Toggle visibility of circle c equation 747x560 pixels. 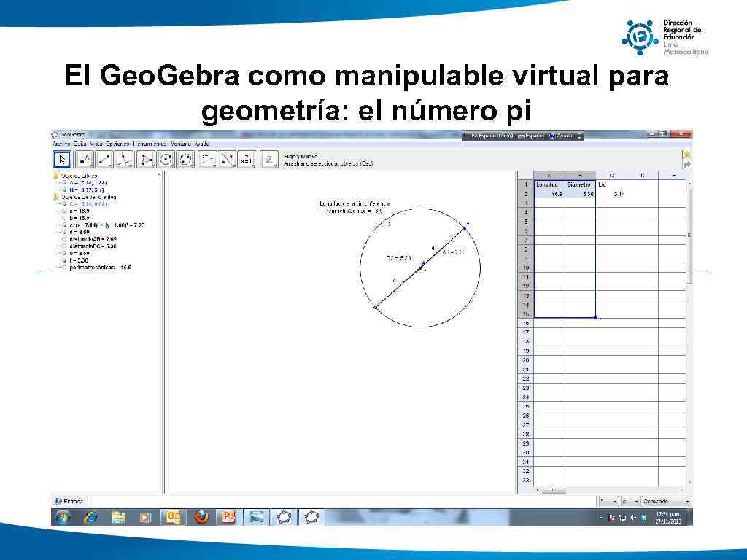pos(64,225)
